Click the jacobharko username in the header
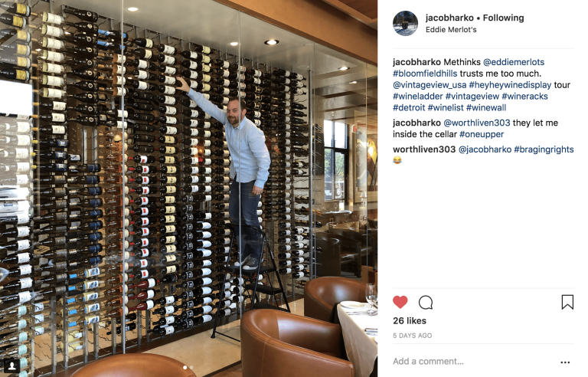Viewport: 588px width, 377px height. (449, 18)
